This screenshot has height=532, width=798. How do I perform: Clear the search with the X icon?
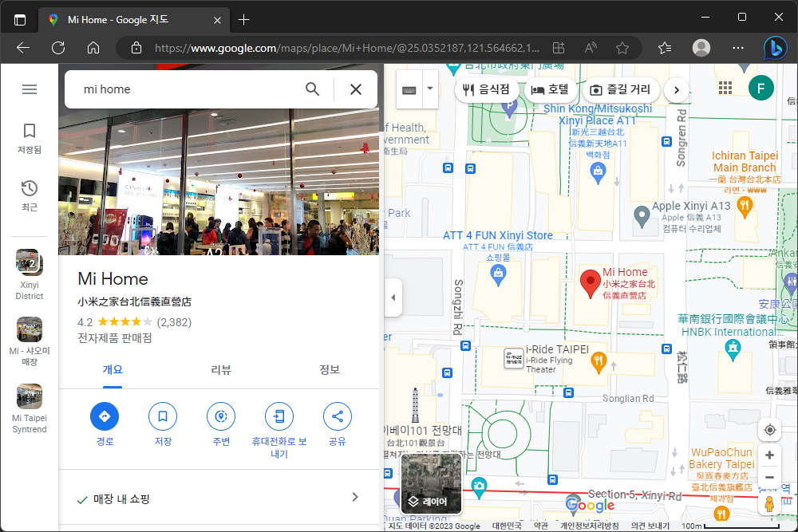[x=356, y=89]
